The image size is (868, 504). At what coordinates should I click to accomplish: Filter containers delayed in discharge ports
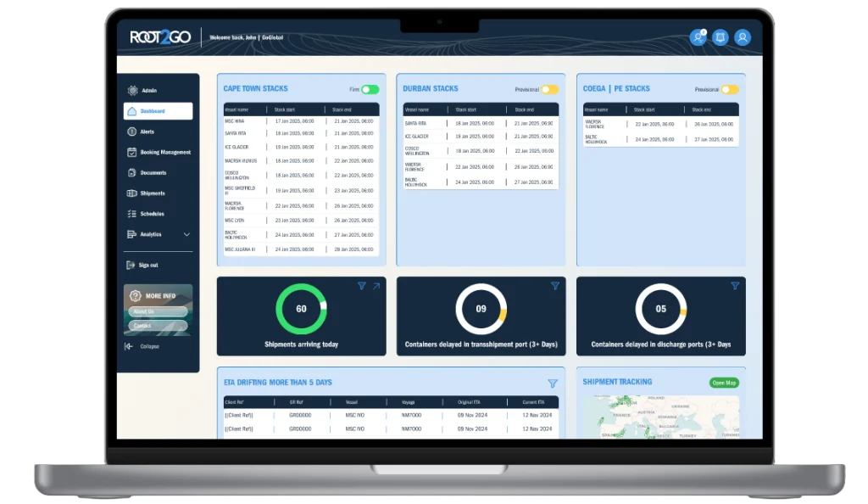coord(735,286)
